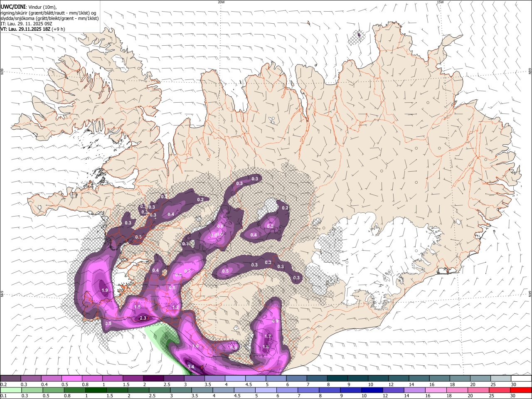Click the '1.9' precipitation value on the map
This screenshot has height=399, width=532.
pos(105,291)
